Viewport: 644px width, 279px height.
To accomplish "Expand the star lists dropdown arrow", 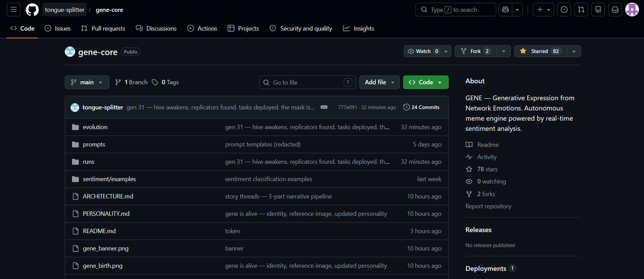I will click(574, 51).
